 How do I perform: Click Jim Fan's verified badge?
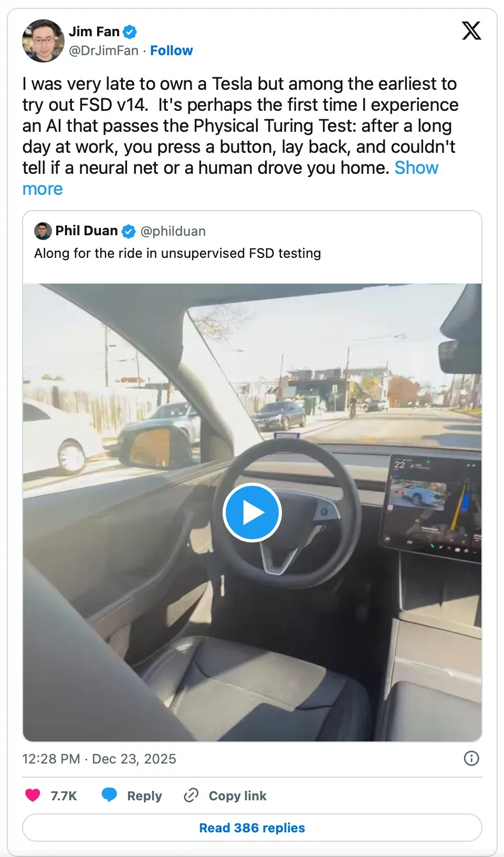pos(130,32)
